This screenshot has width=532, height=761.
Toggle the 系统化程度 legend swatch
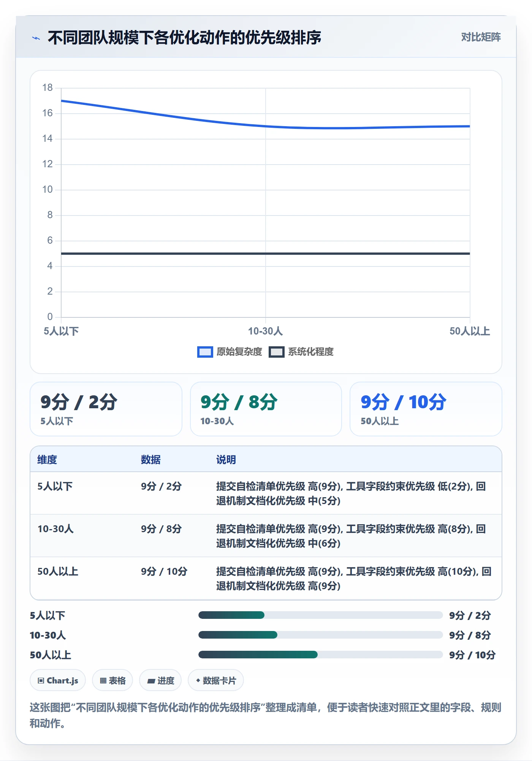(x=276, y=352)
